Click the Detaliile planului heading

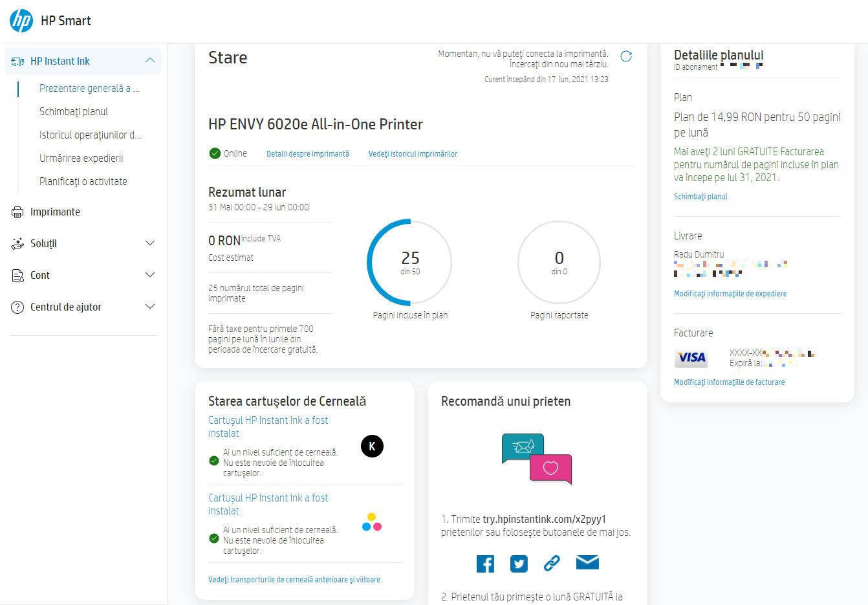tap(719, 55)
